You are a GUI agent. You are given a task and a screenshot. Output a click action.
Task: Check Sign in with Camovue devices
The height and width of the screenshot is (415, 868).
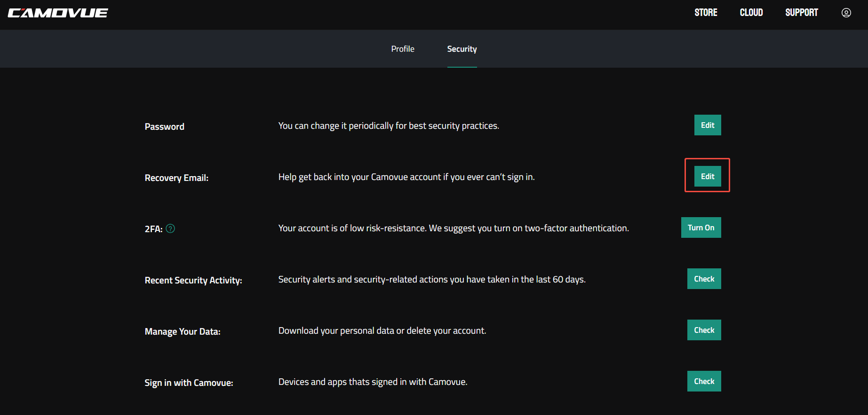tap(704, 381)
